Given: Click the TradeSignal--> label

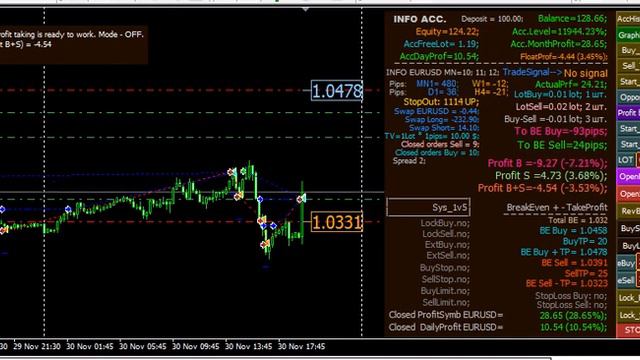Looking at the screenshot, I should click(532, 72).
